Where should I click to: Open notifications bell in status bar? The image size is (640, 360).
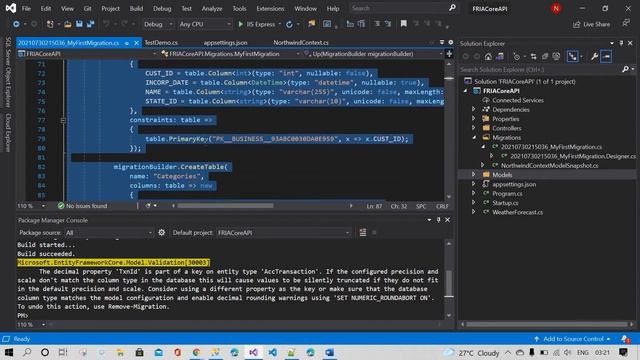pos(625,339)
